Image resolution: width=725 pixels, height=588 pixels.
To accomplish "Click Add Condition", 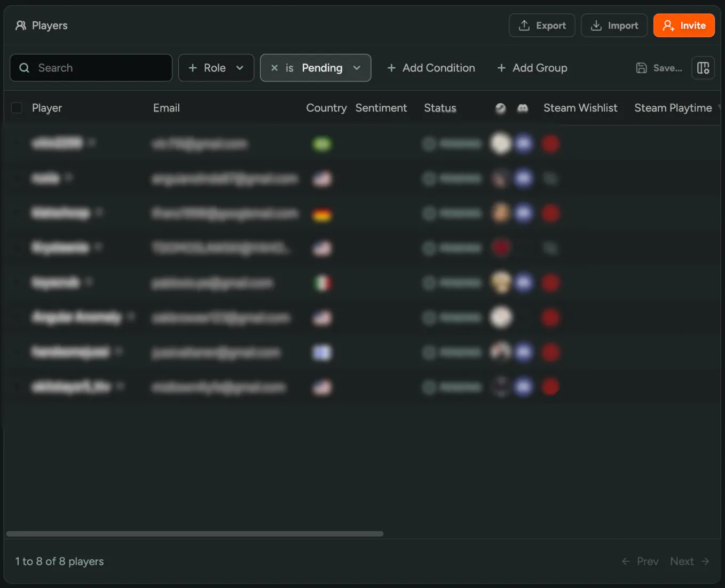I will (x=431, y=68).
